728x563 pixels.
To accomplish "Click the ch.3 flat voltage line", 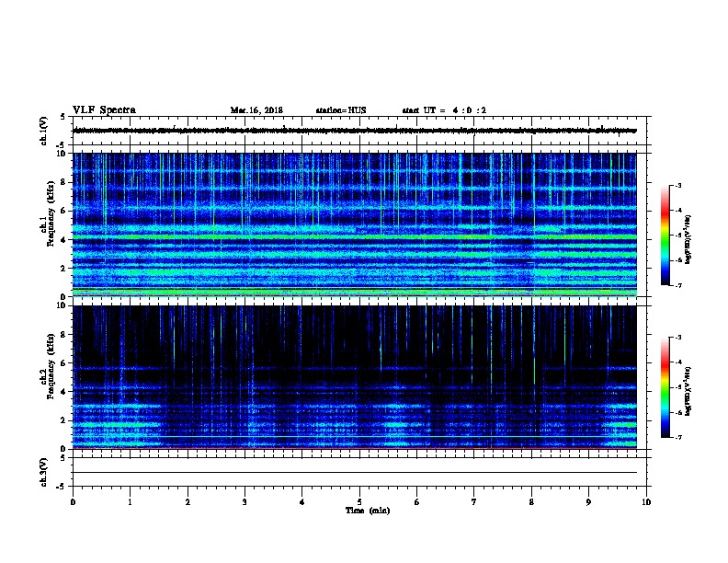I will pyautogui.click(x=355, y=473).
